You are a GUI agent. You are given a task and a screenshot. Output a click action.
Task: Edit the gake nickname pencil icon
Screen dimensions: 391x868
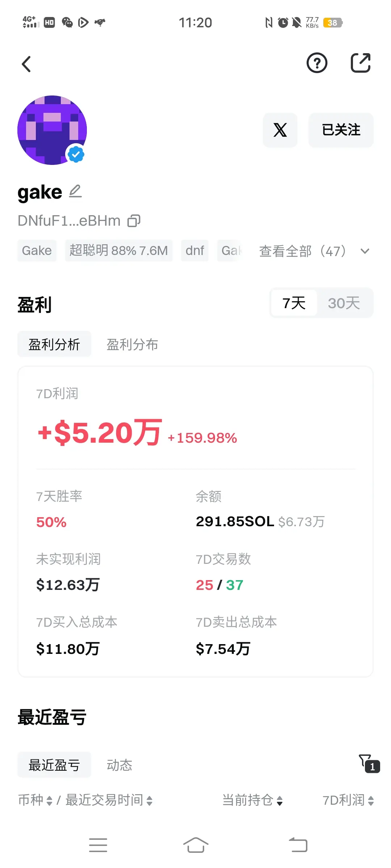75,191
